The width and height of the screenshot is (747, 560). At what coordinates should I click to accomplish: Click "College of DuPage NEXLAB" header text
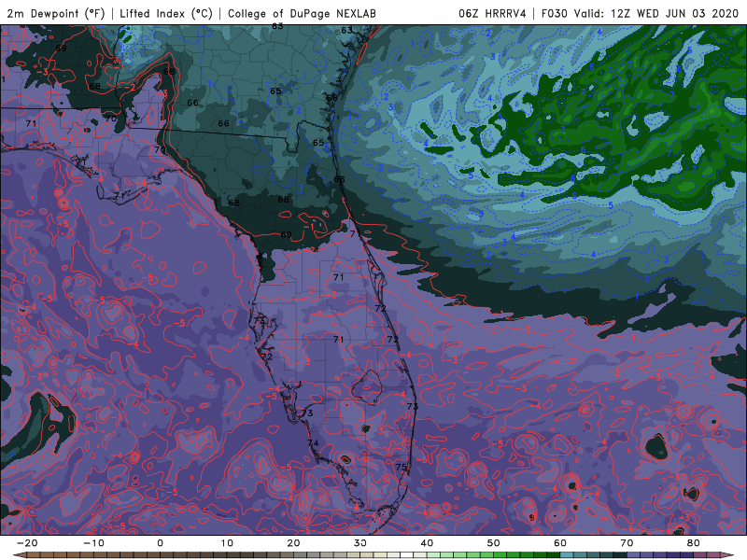(x=302, y=13)
